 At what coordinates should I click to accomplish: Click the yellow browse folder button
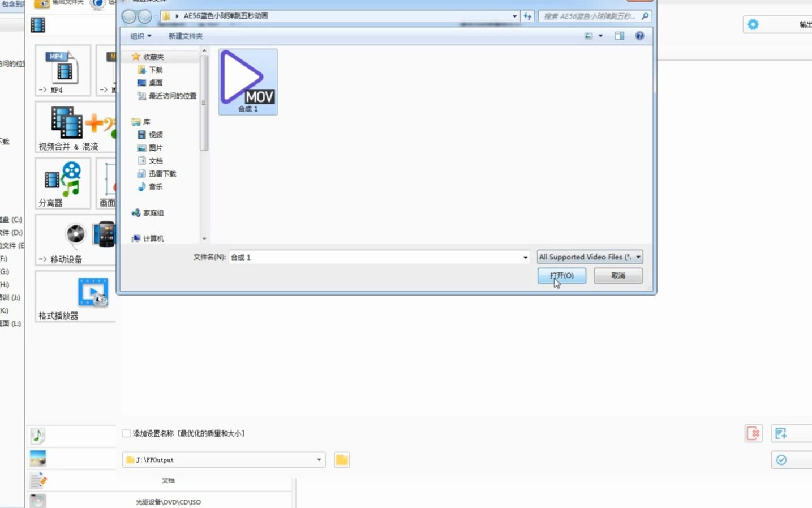342,460
